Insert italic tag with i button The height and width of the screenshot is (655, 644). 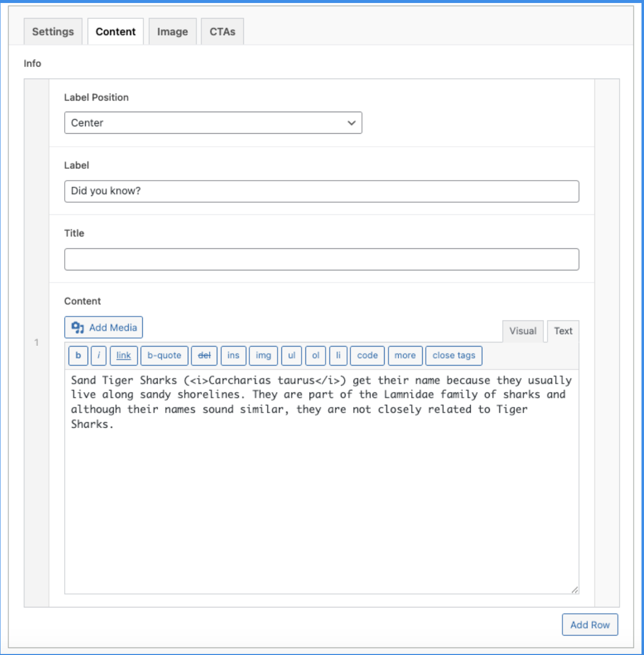[99, 356]
